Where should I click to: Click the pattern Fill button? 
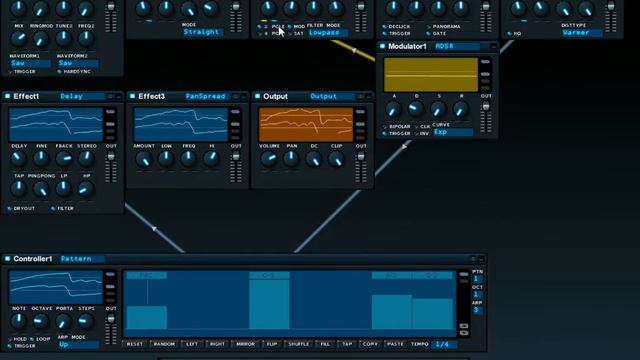tap(325, 344)
